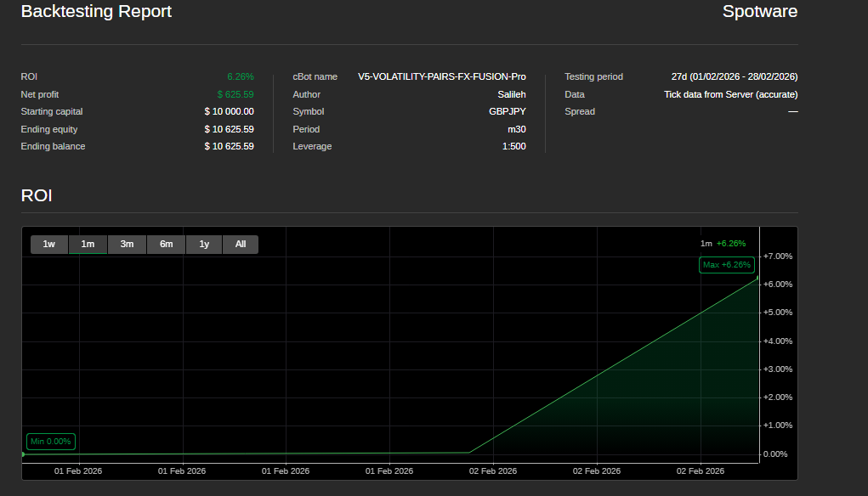The image size is (868, 496).
Task: Click the Min 0.00% badge on the chart
Action: [49, 441]
